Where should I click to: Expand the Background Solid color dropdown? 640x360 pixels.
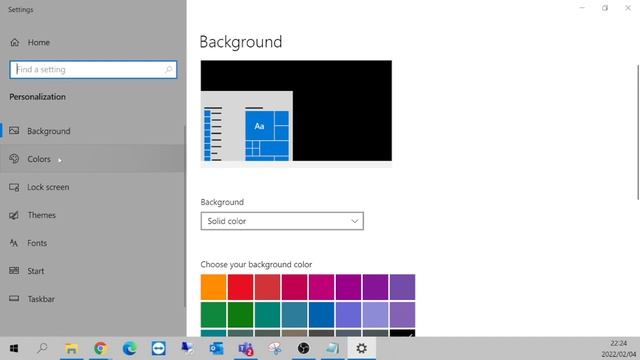(282, 221)
